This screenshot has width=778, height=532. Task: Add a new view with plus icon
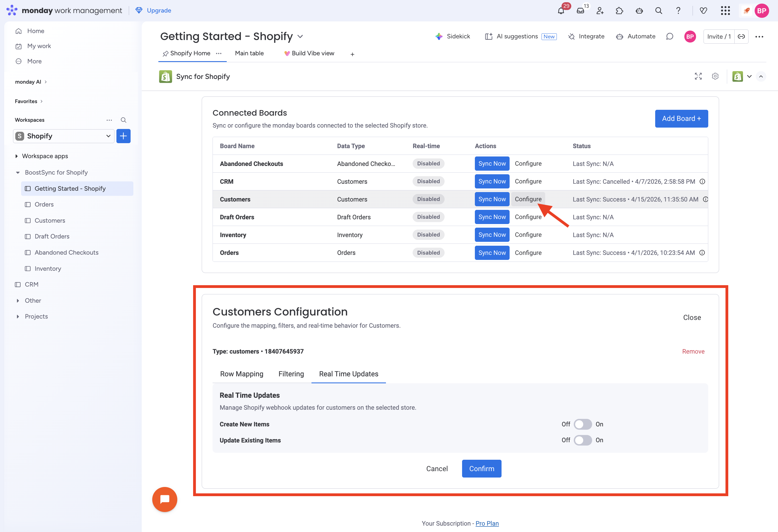pyautogui.click(x=352, y=54)
